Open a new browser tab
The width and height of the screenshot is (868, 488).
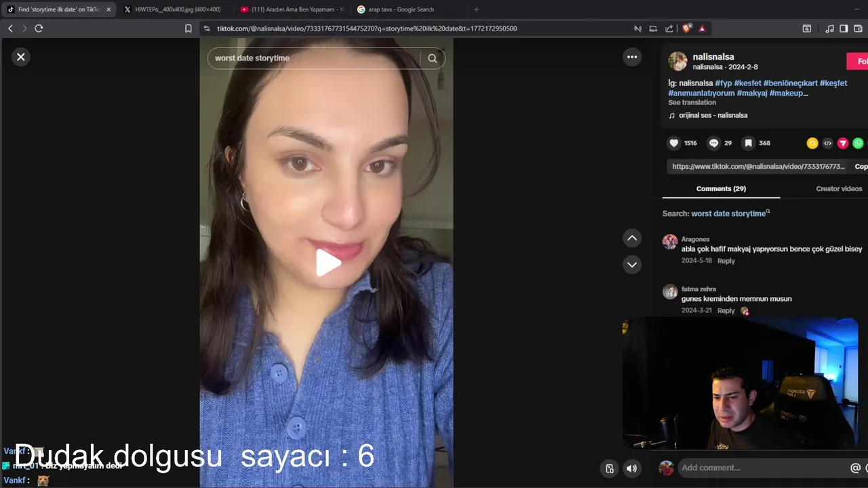pos(476,9)
